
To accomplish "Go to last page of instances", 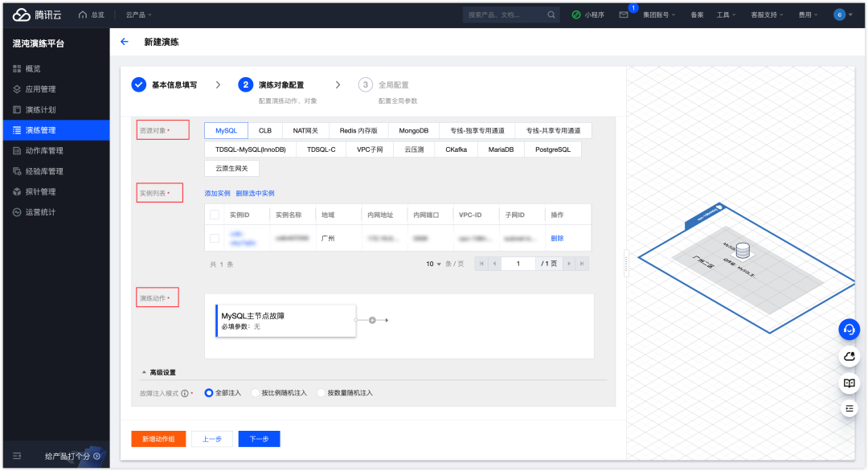I will pyautogui.click(x=582, y=264).
